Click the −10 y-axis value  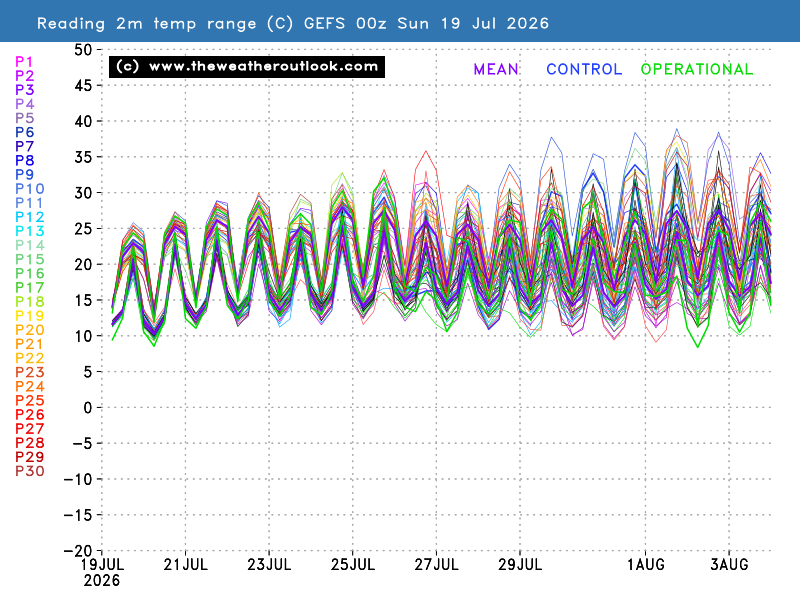click(78, 479)
